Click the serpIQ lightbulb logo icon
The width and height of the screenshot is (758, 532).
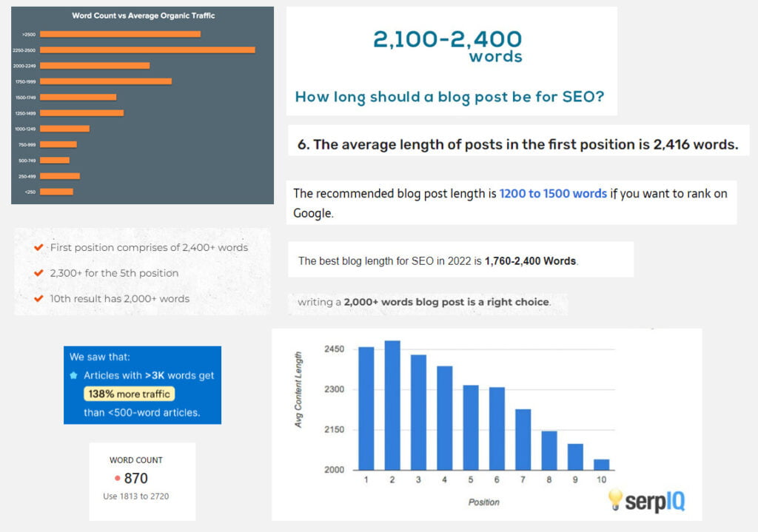pos(615,499)
